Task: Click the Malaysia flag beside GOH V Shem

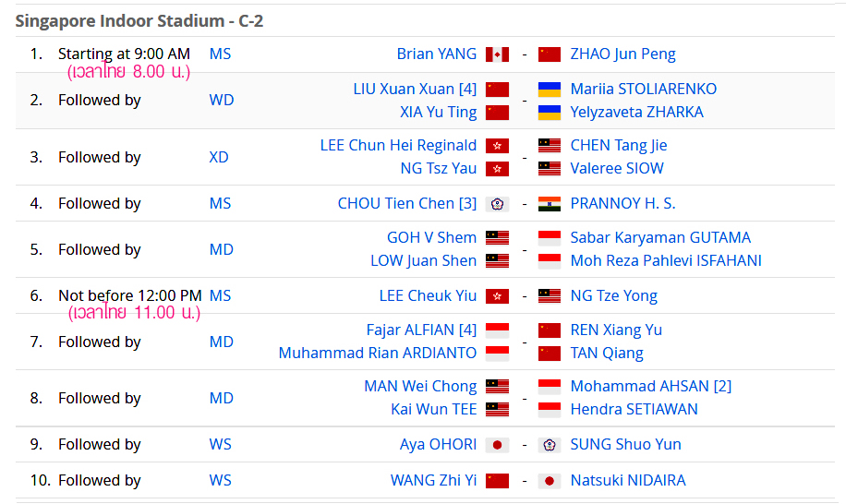Action: [497, 238]
